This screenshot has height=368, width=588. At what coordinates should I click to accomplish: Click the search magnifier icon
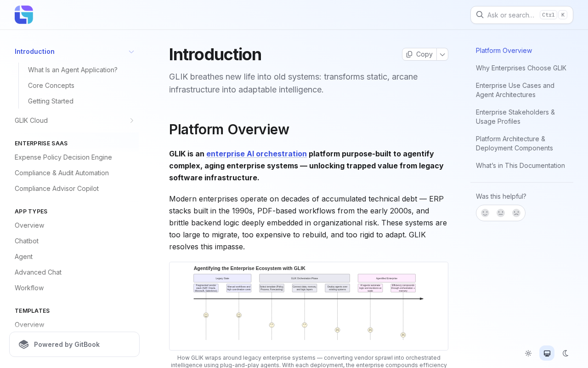point(480,15)
